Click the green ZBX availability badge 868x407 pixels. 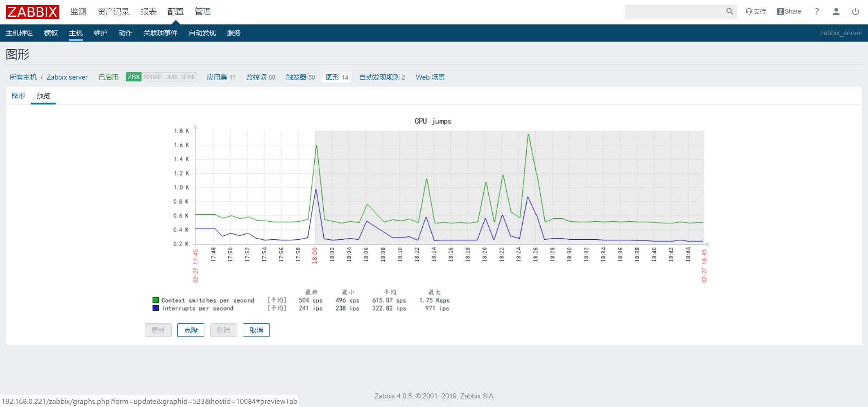click(x=133, y=77)
